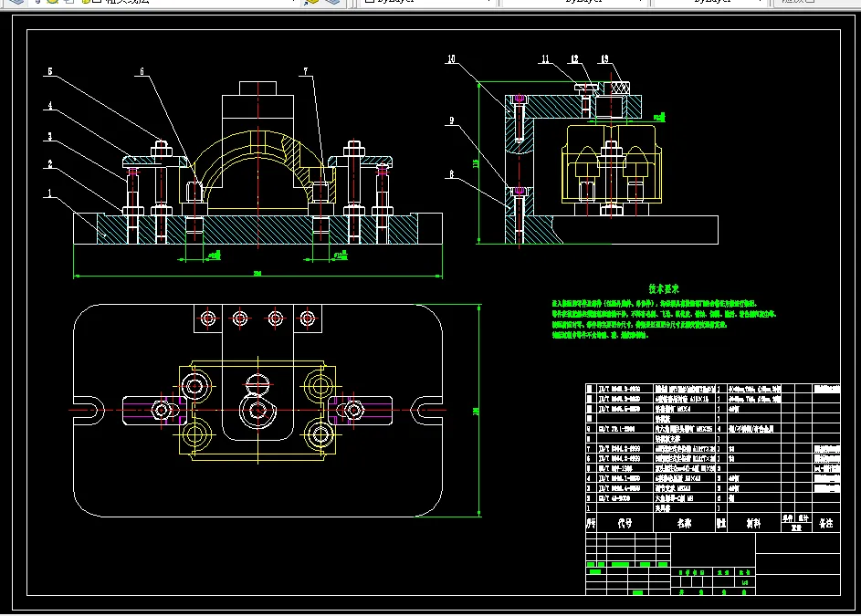Select the 材料 column header cell

click(x=753, y=524)
